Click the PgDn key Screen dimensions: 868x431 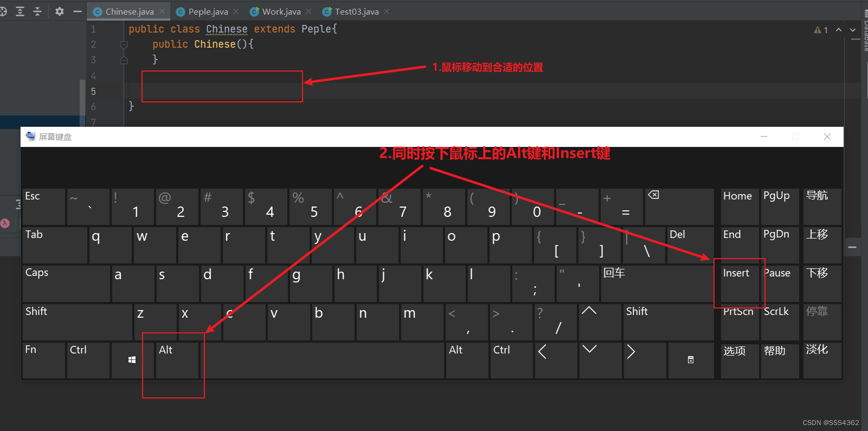coord(780,245)
